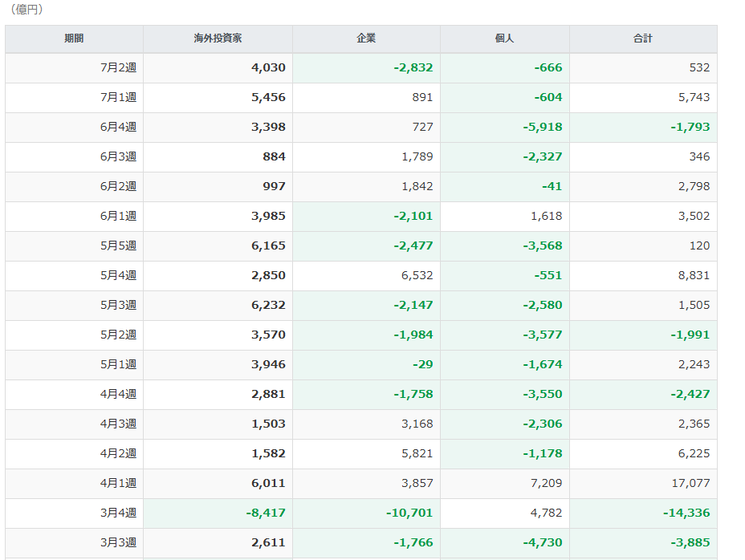Click the 合計 column header
Image resolution: width=745 pixels, height=560 pixels.
click(x=643, y=39)
